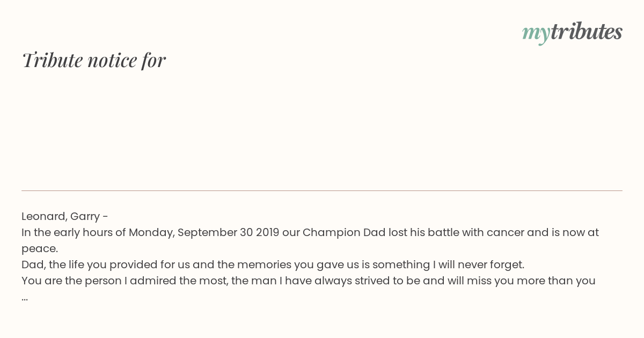Click the word "Tribute" in the heading
644x338 pixels.
52,60
